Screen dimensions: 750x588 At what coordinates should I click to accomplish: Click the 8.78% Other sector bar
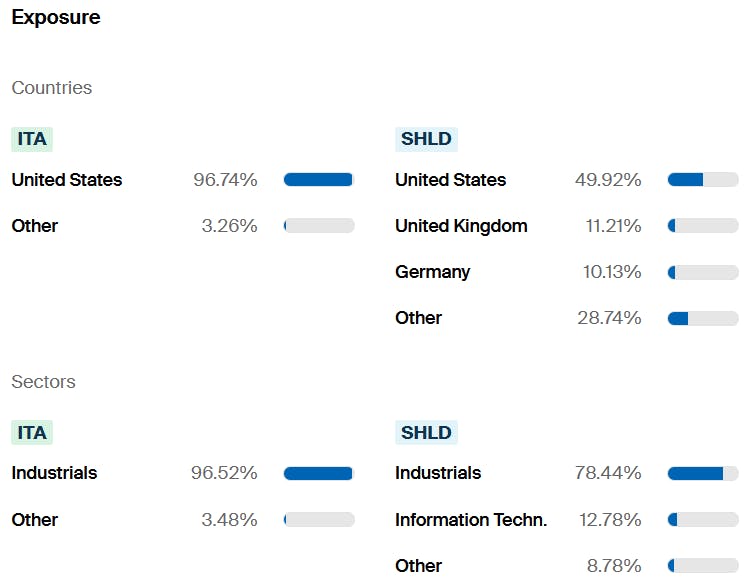coord(703,566)
